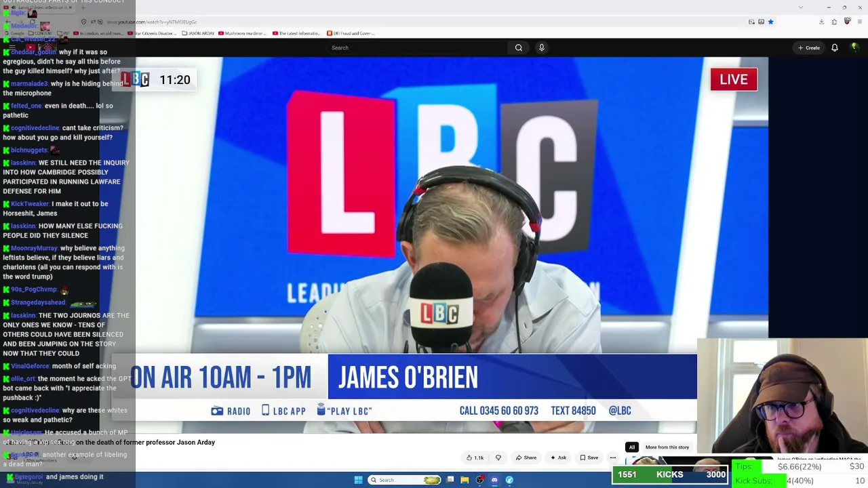Click the screenshot icon left of bookmark star

(761, 22)
